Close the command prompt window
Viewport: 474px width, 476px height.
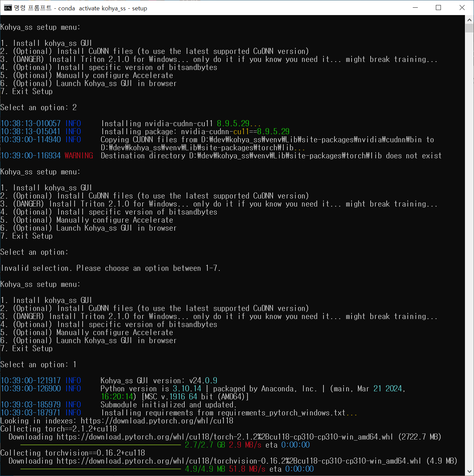click(462, 7)
